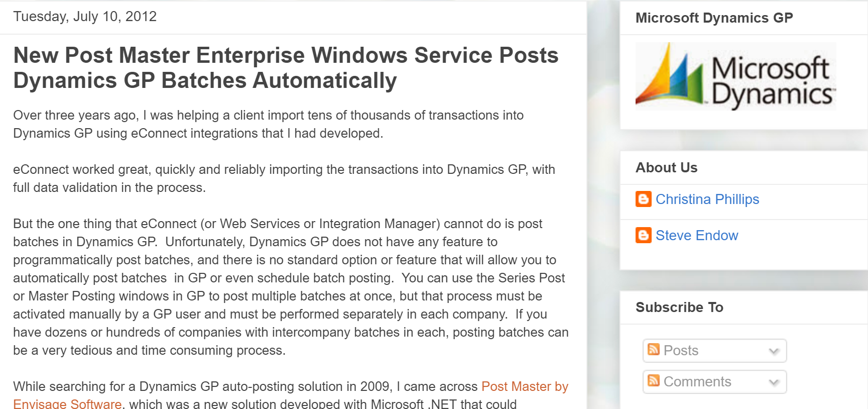The height and width of the screenshot is (409, 868).
Task: Open the Christina Phillips profile link
Action: (x=708, y=199)
